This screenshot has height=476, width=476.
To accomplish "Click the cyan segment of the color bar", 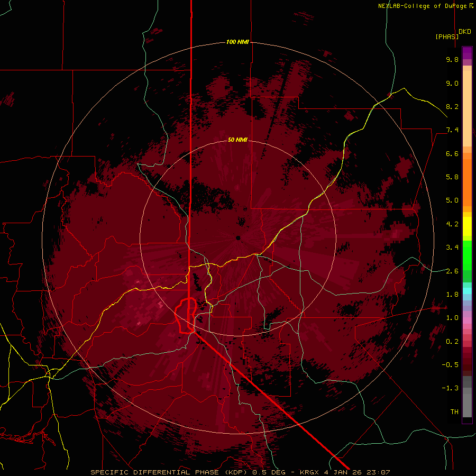I will (467, 291).
